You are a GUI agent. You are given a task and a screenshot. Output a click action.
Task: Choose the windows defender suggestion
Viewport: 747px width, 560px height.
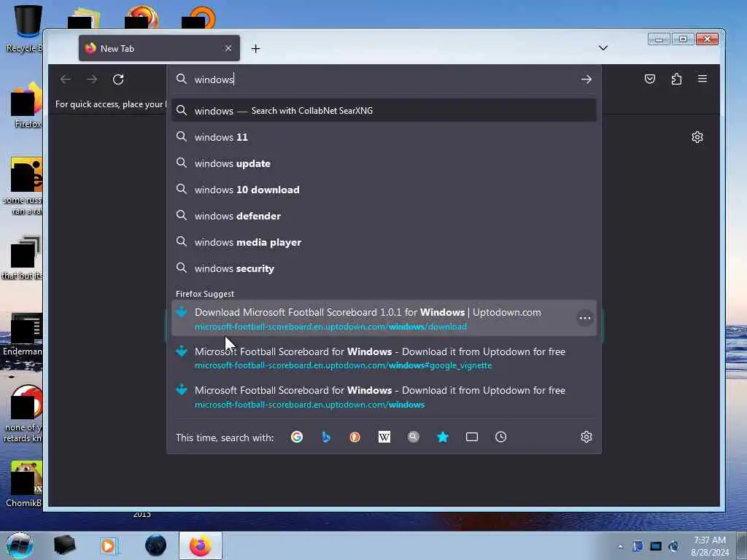(384, 216)
